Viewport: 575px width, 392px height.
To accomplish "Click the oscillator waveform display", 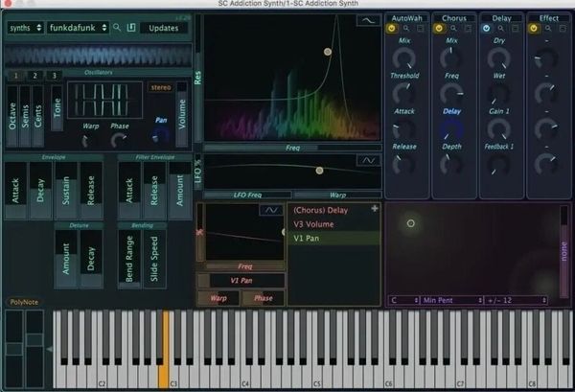I will coord(104,100).
